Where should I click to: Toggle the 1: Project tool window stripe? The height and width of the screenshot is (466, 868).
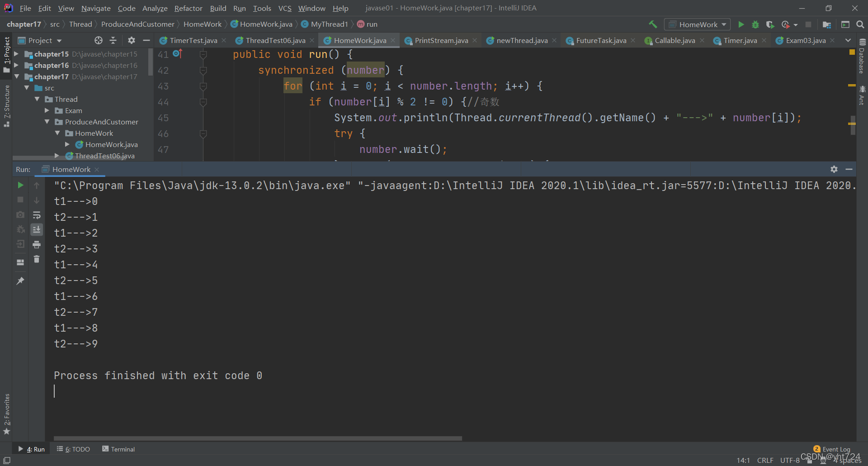[6, 55]
